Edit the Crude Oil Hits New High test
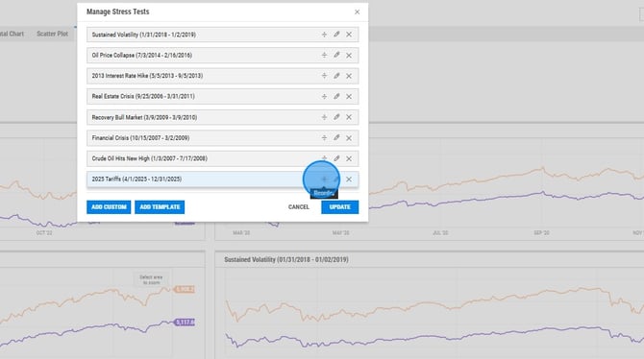The image size is (644, 359). pos(336,158)
